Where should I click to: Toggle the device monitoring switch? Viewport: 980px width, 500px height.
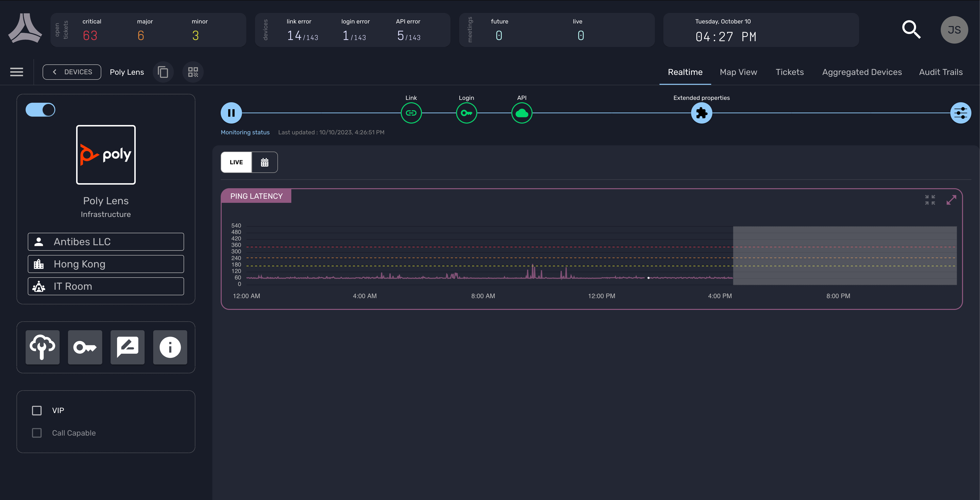pos(40,110)
